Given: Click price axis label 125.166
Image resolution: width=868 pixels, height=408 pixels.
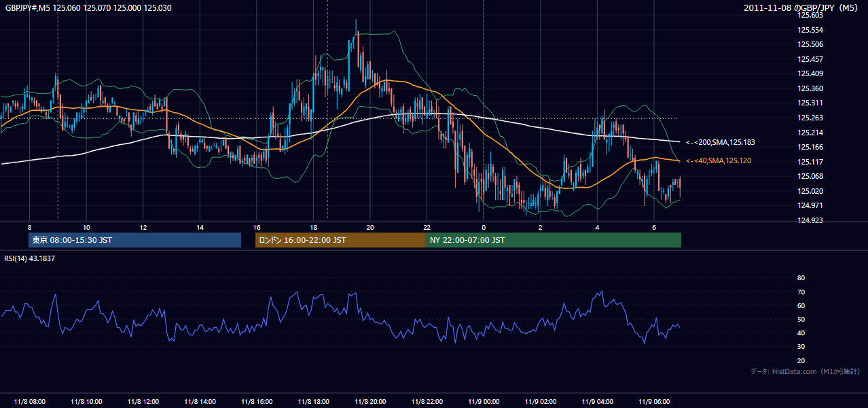Looking at the screenshot, I should click(810, 148).
